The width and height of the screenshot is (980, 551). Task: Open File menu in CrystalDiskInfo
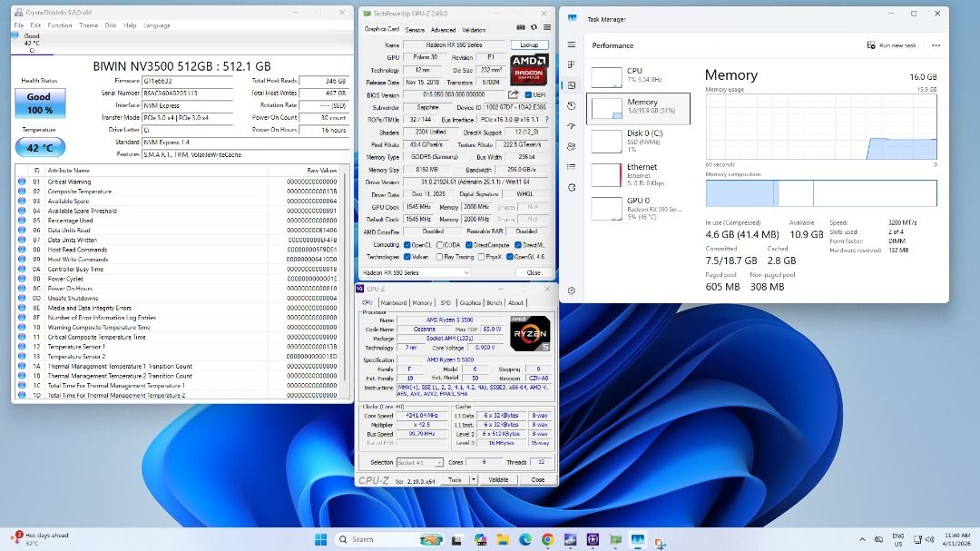click(19, 25)
